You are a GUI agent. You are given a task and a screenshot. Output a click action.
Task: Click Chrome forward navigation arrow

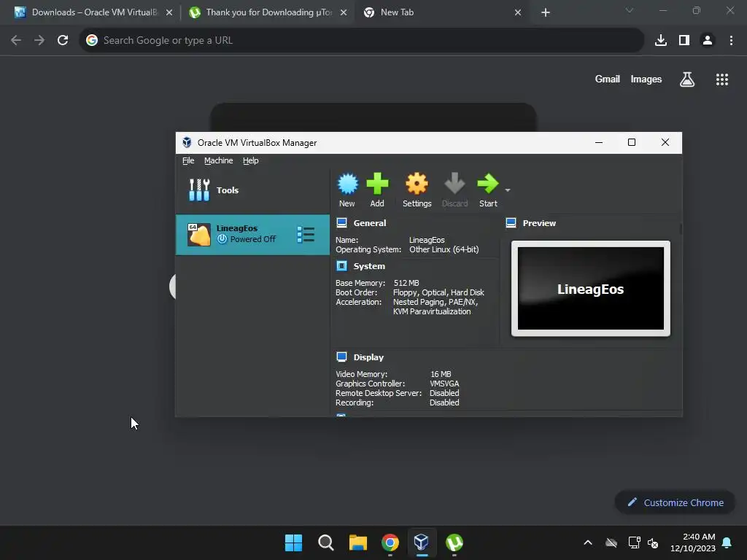click(39, 41)
